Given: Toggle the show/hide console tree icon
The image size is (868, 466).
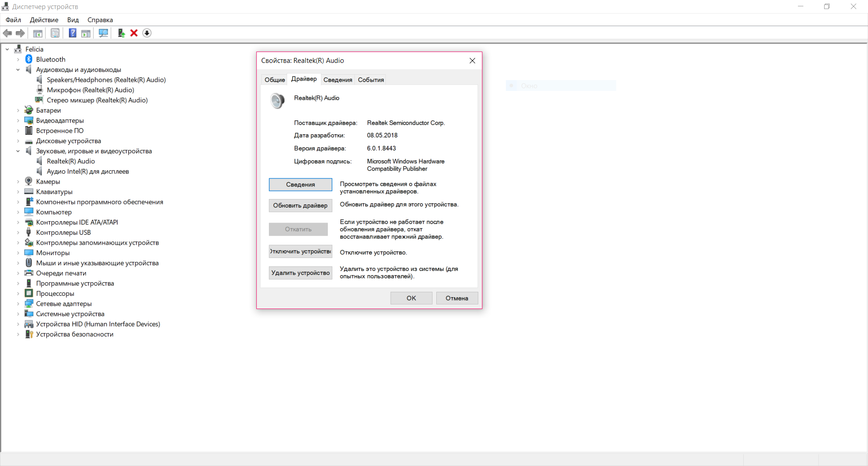Looking at the screenshot, I should point(38,33).
